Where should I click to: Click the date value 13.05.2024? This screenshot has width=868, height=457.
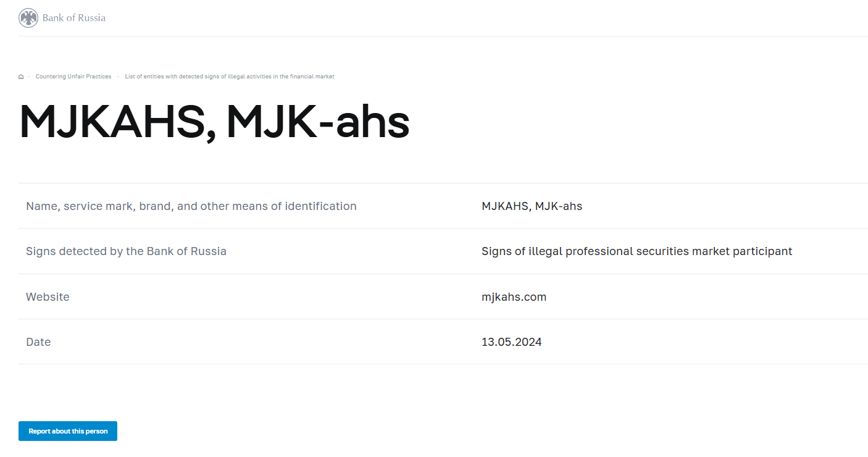[511, 342]
